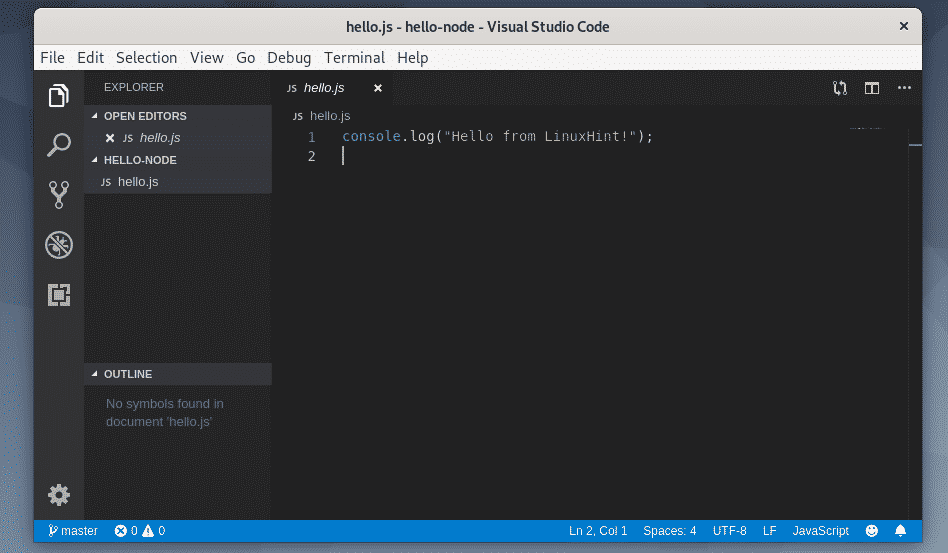Open the Selection menu
Viewport: 948px width, 553px height.
click(146, 58)
